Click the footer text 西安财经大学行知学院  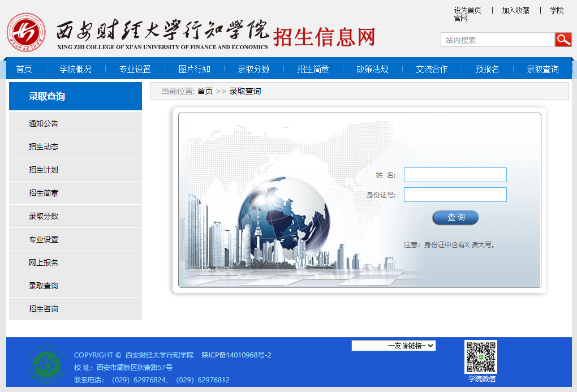click(160, 355)
